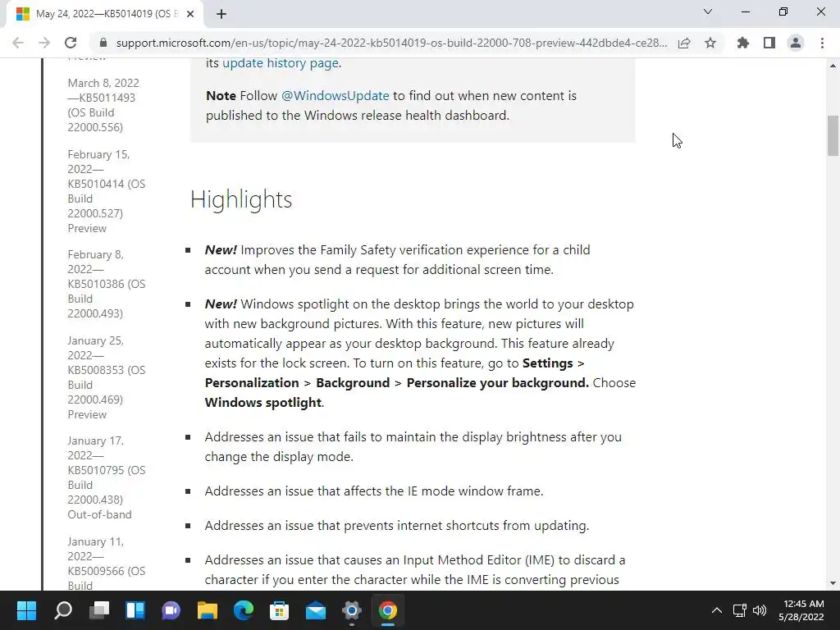Screen dimensions: 840x630
Task: Open Teams Chat on taskbar
Action: point(171,610)
